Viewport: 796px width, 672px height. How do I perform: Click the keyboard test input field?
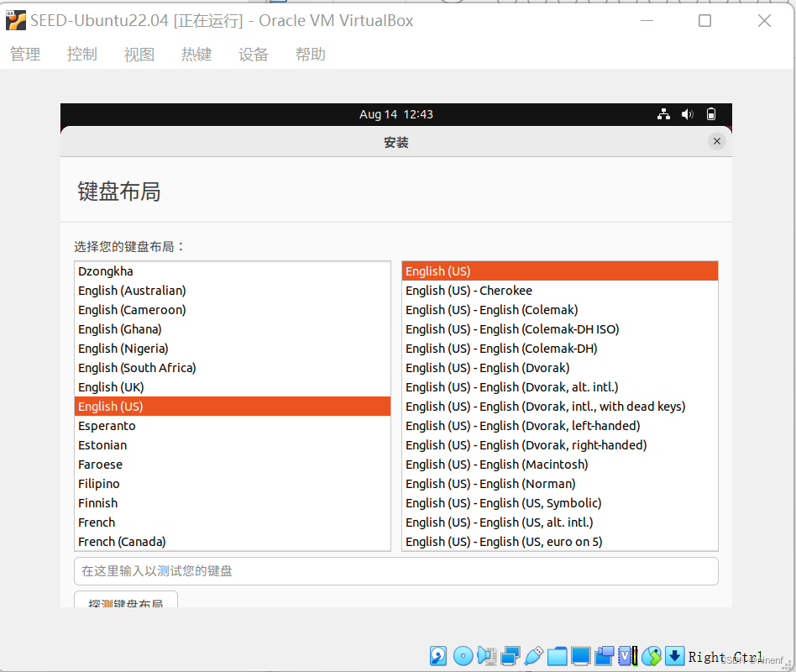pos(396,571)
